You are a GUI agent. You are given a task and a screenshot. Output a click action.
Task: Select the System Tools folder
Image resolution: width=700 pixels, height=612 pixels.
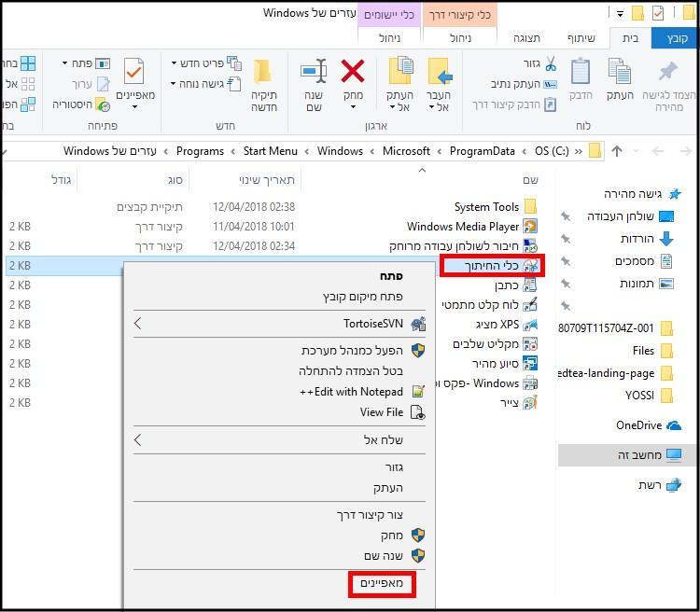pyautogui.click(x=495, y=207)
